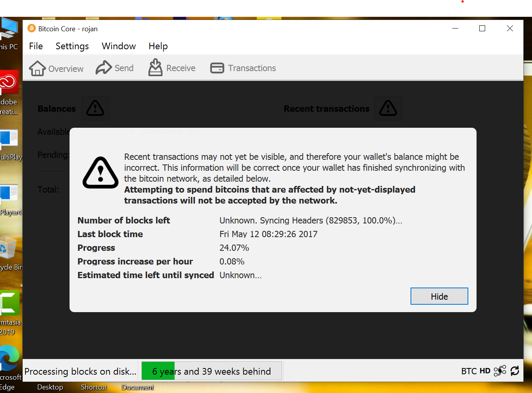The height and width of the screenshot is (393, 532).
Task: Go to the Send page
Action: tap(114, 68)
